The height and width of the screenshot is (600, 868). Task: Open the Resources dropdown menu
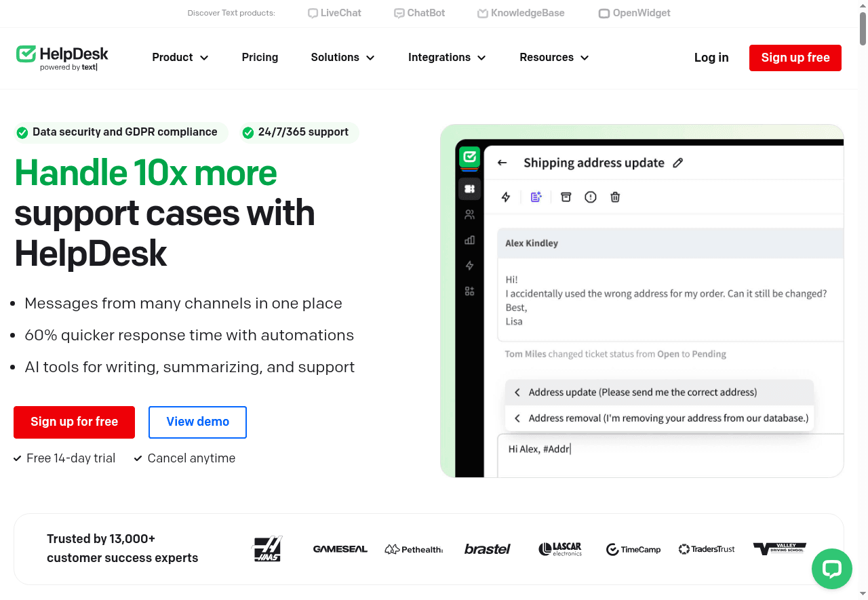point(553,58)
